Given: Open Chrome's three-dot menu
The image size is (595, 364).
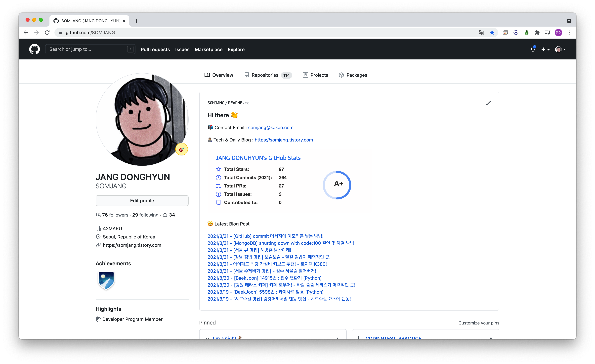Looking at the screenshot, I should click(569, 33).
